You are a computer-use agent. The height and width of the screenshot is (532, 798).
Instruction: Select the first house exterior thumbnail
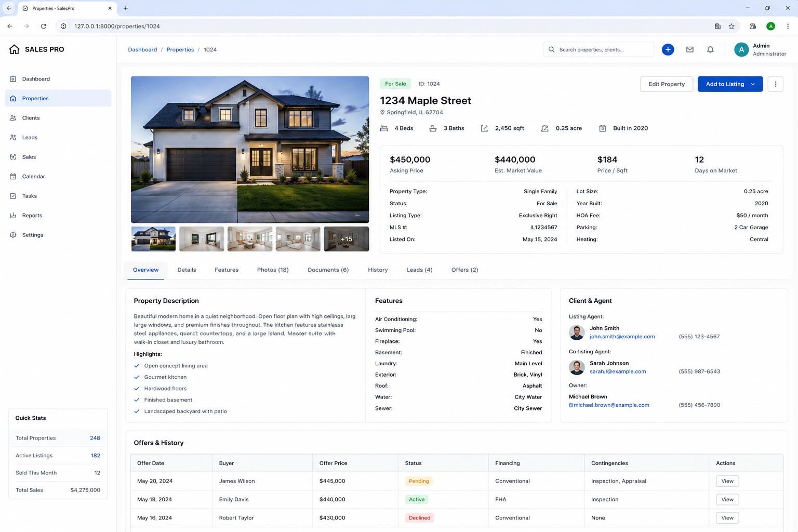[x=153, y=239]
